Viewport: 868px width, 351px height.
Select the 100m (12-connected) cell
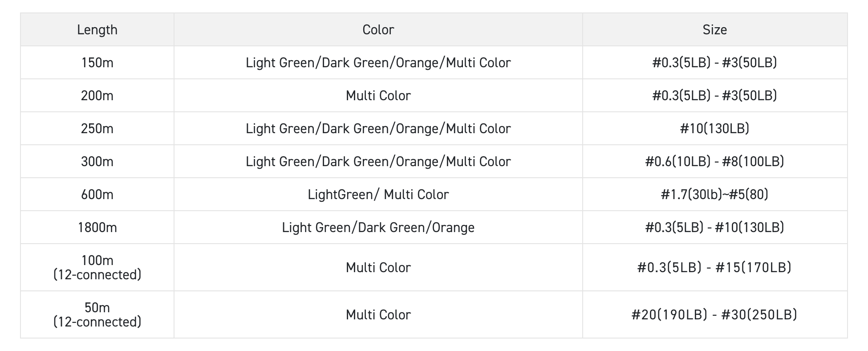tap(97, 267)
